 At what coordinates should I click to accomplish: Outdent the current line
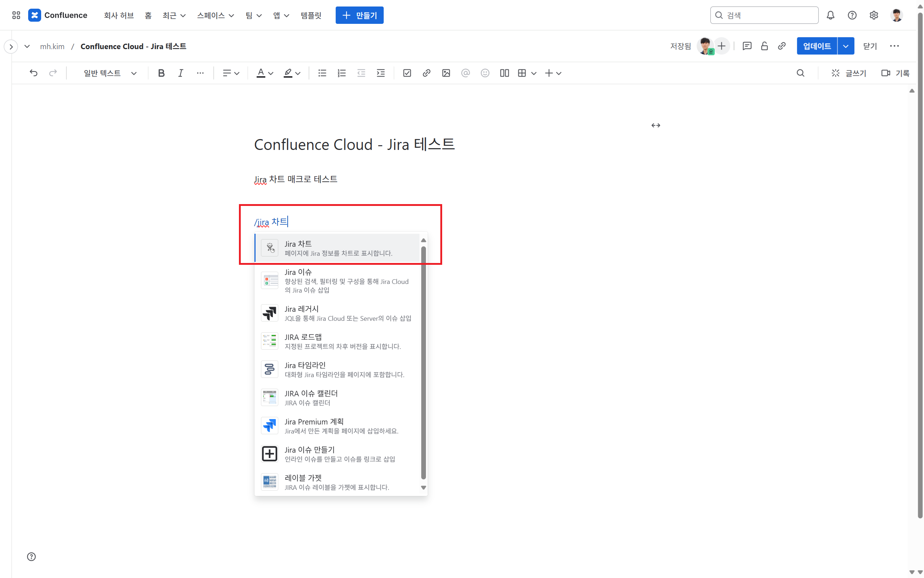pyautogui.click(x=361, y=73)
